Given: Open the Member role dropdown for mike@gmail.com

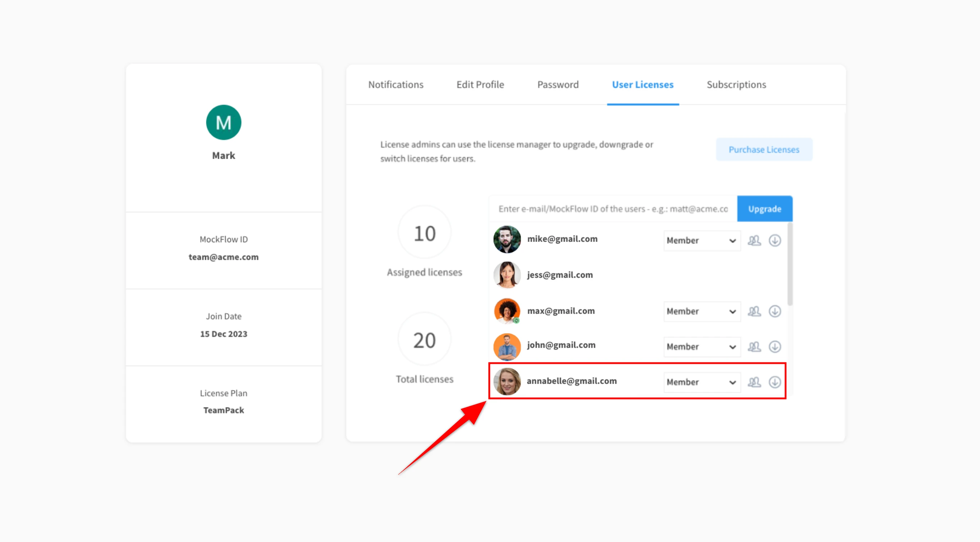Looking at the screenshot, I should 702,240.
